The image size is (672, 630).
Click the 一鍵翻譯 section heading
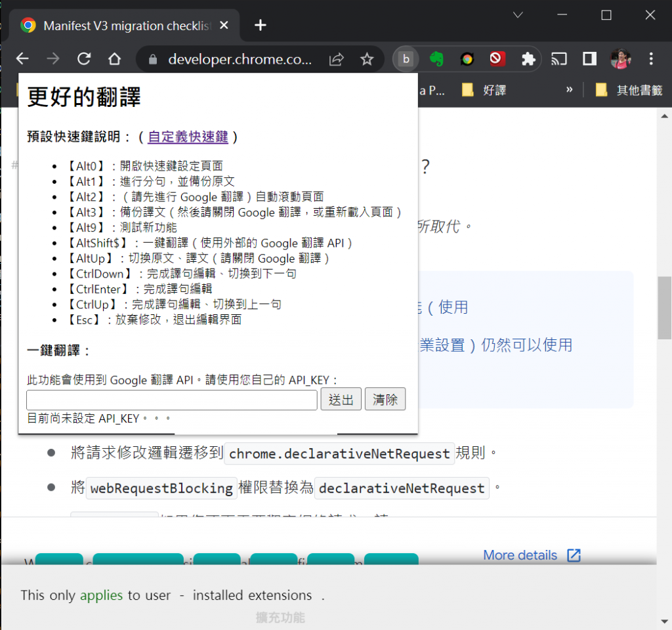58,350
